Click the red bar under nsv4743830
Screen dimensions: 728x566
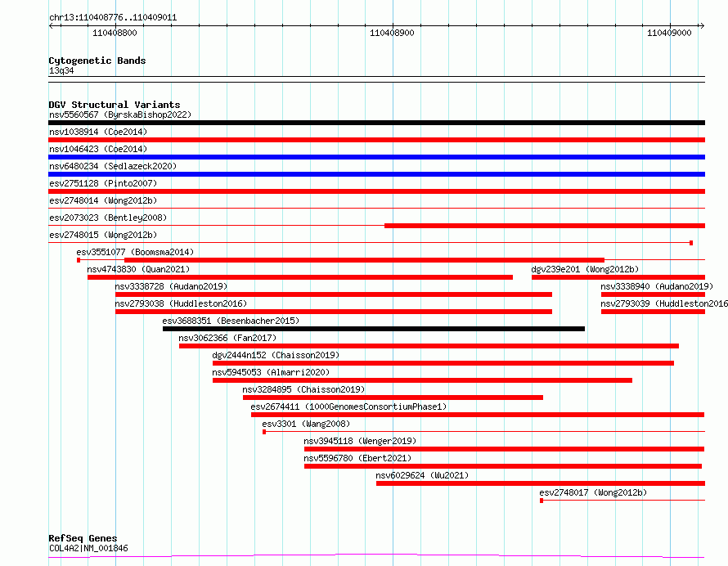point(300,277)
